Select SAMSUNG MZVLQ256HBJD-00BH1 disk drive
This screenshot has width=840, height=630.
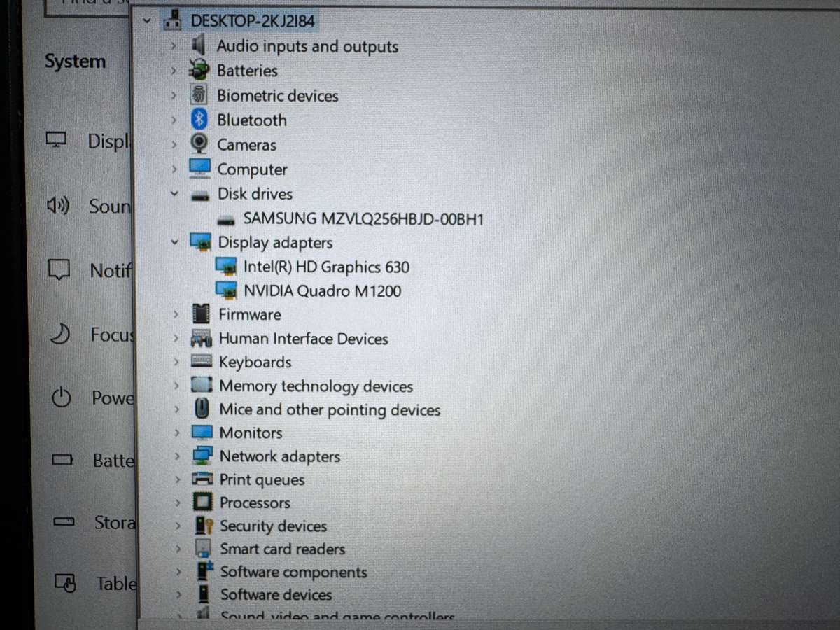point(363,218)
